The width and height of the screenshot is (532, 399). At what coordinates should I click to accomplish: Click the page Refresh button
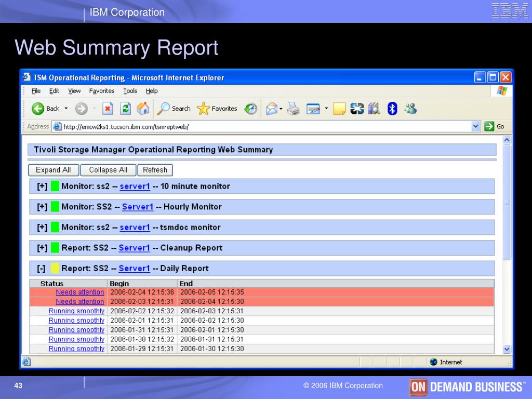coord(155,170)
